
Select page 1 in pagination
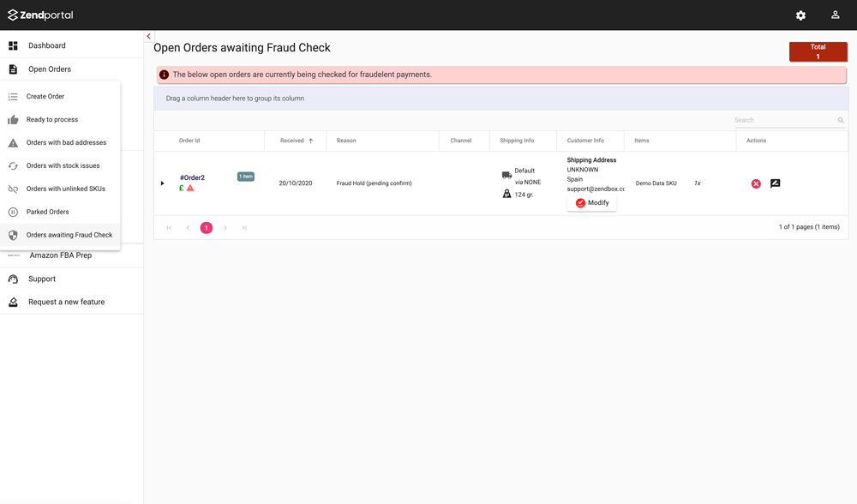(x=207, y=228)
